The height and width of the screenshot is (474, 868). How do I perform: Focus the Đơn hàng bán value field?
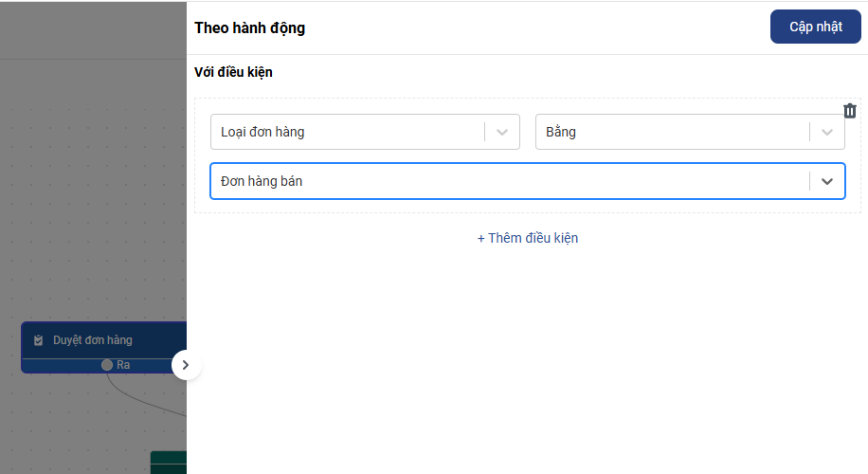(x=474, y=181)
